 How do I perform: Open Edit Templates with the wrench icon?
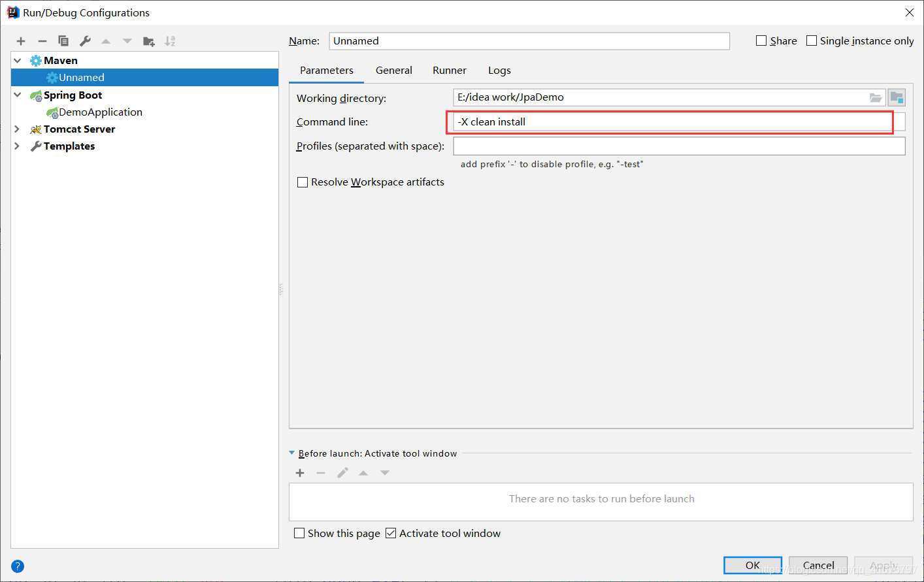(84, 40)
